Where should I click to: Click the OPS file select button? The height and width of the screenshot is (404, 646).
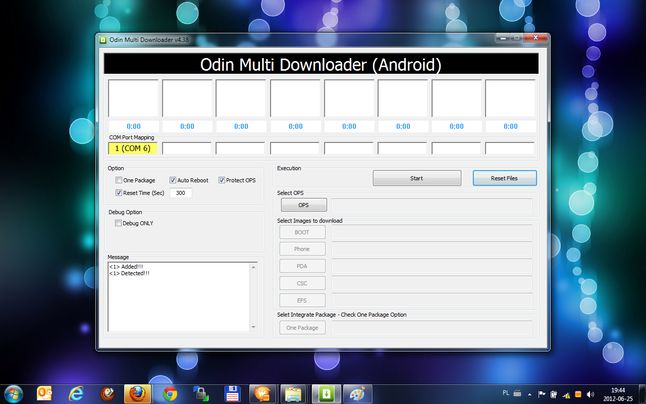click(x=304, y=205)
